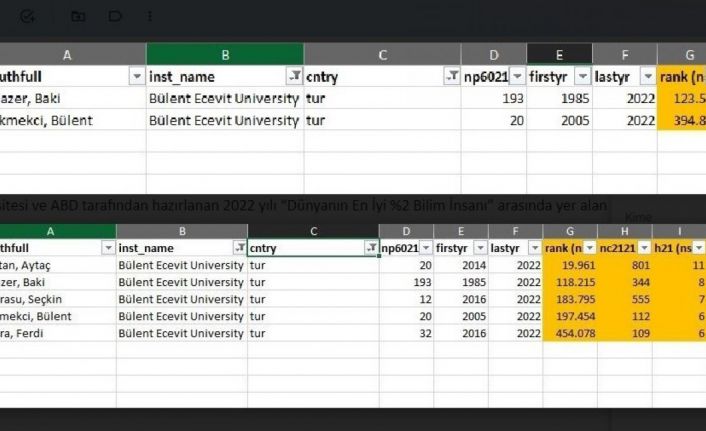Expand the lastyr filter dropdown in top sheet
Screen dimensions: 706x431
(x=648, y=76)
